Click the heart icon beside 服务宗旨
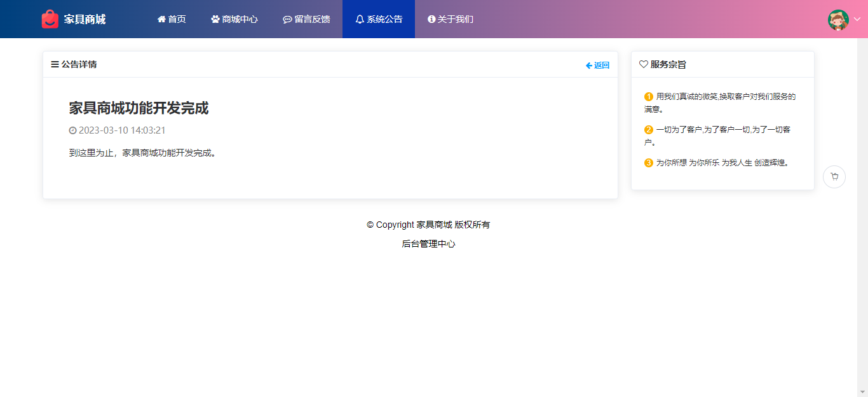The image size is (868, 397). point(643,64)
